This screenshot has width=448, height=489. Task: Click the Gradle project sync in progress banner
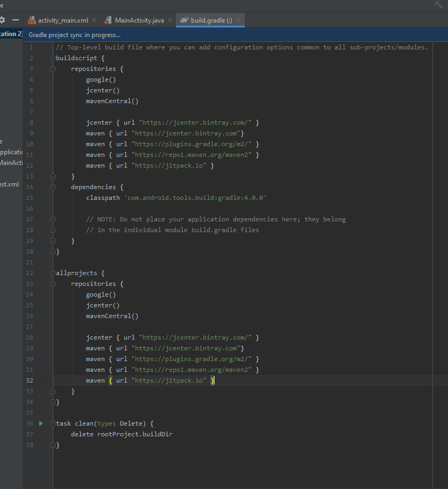coord(236,35)
